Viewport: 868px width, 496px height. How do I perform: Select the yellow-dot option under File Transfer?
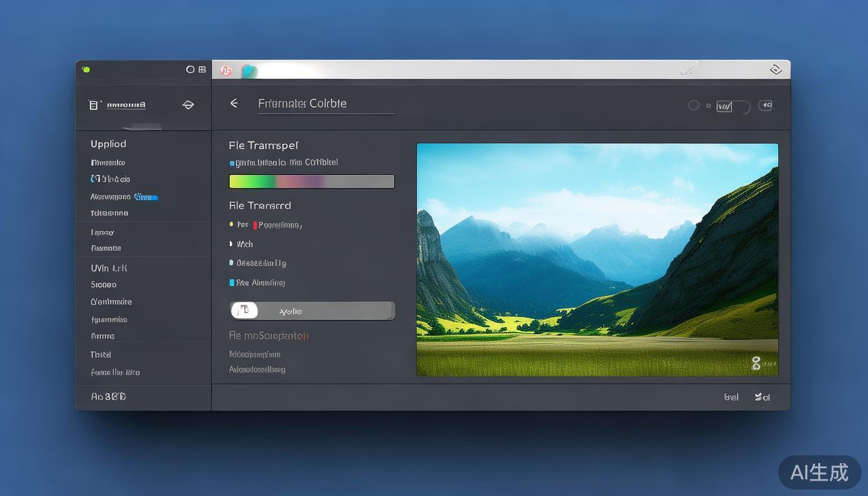point(232,225)
